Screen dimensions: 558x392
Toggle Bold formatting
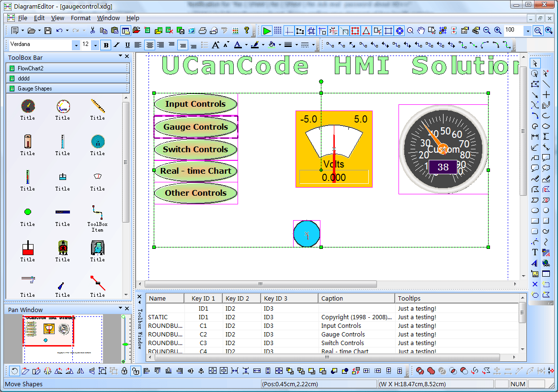106,45
